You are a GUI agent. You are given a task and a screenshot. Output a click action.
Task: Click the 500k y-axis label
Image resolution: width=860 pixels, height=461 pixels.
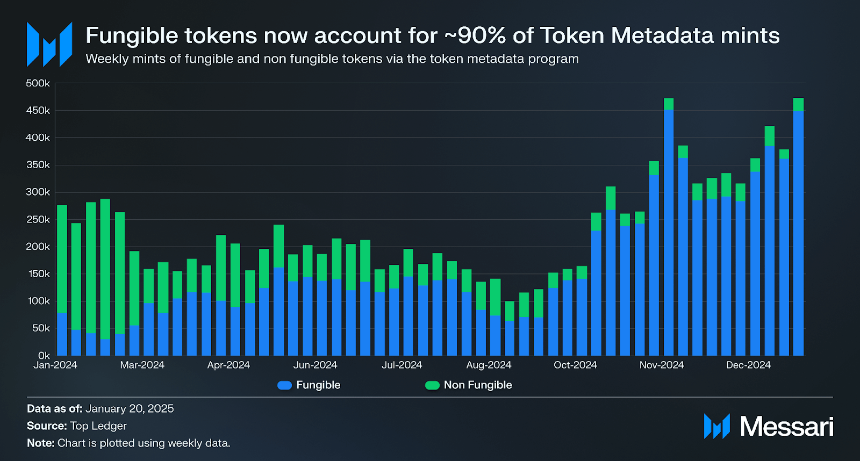(x=38, y=83)
